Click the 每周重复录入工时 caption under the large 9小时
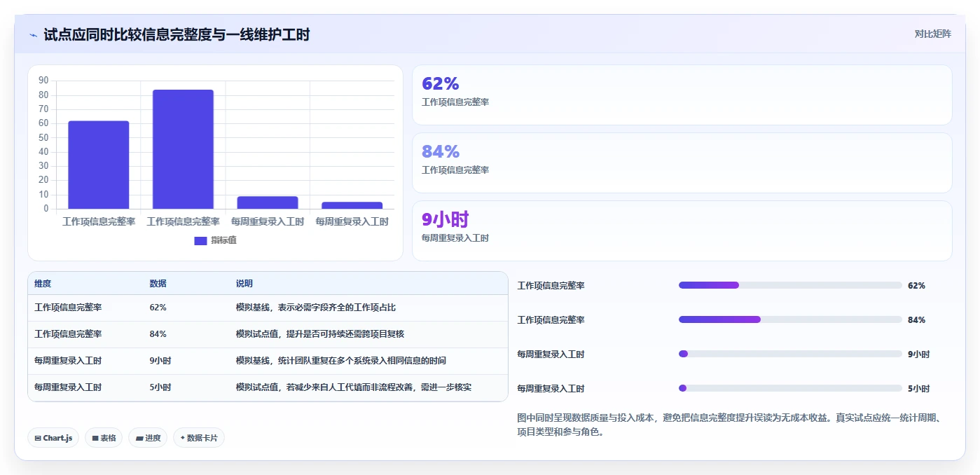The image size is (980, 475). click(455, 238)
